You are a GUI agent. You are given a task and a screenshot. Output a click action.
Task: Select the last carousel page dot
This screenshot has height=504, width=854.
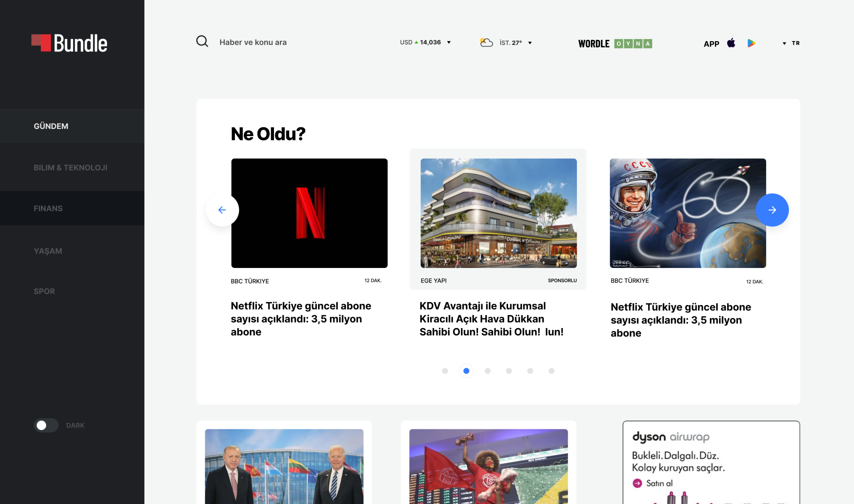pyautogui.click(x=551, y=371)
